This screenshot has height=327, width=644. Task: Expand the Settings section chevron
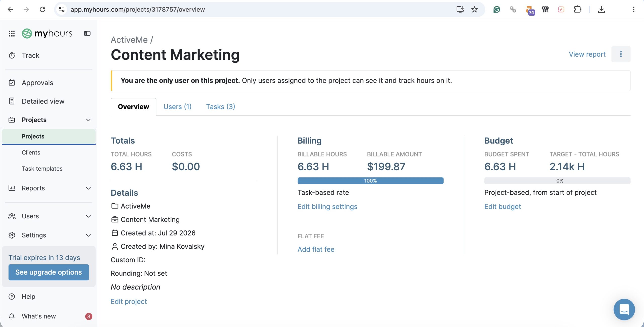(x=88, y=235)
